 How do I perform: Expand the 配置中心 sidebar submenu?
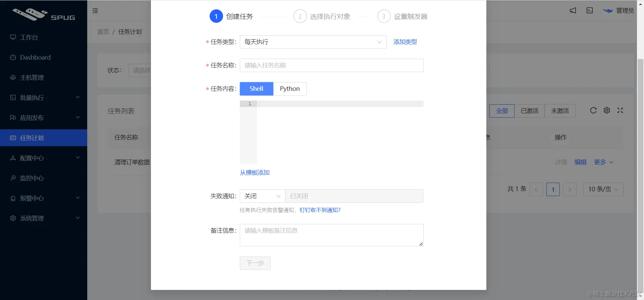[x=78, y=158]
